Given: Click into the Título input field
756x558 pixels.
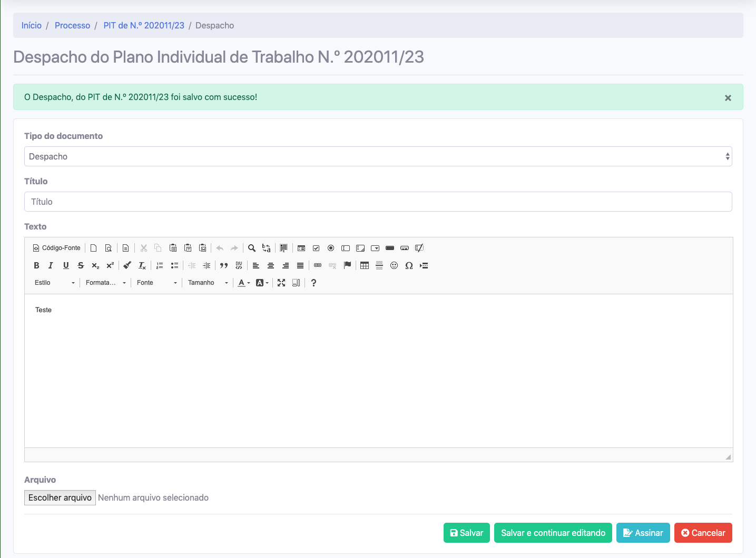Looking at the screenshot, I should point(378,202).
